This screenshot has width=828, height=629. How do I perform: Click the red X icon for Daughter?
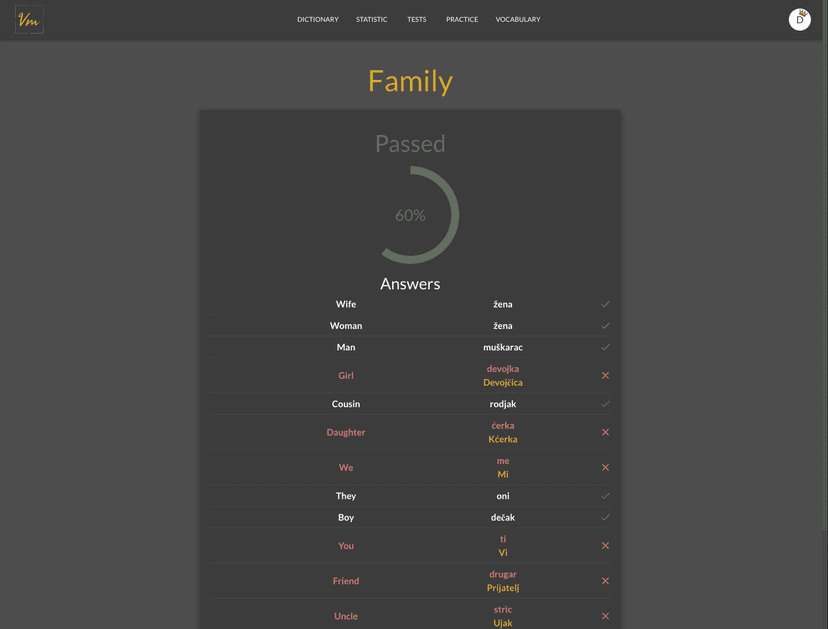coord(605,432)
